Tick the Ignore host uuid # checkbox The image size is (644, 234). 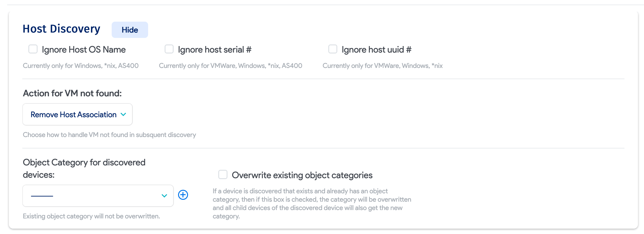tap(332, 49)
